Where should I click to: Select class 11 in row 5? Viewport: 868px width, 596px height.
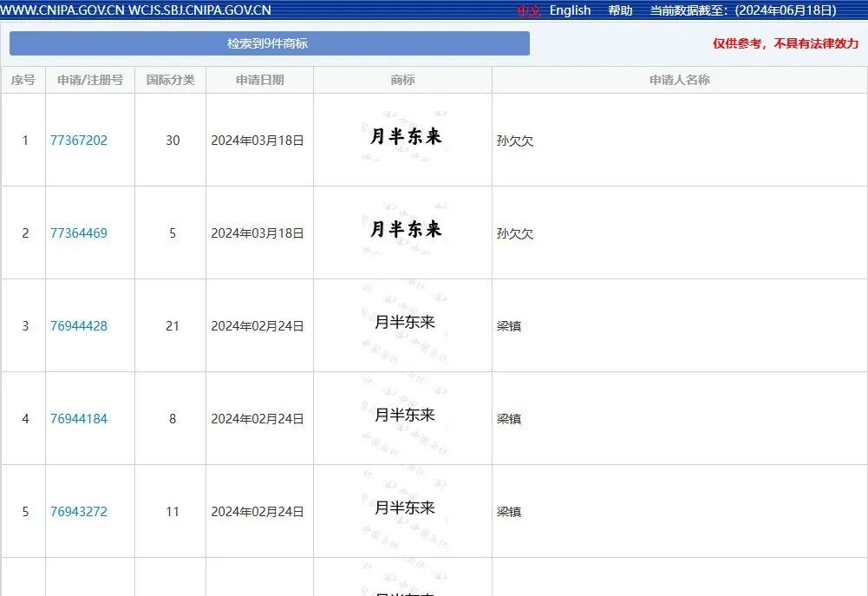coord(173,511)
